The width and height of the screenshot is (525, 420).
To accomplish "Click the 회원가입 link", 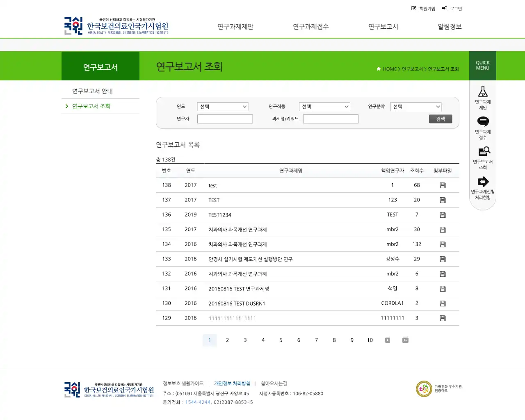I will pyautogui.click(x=423, y=9).
